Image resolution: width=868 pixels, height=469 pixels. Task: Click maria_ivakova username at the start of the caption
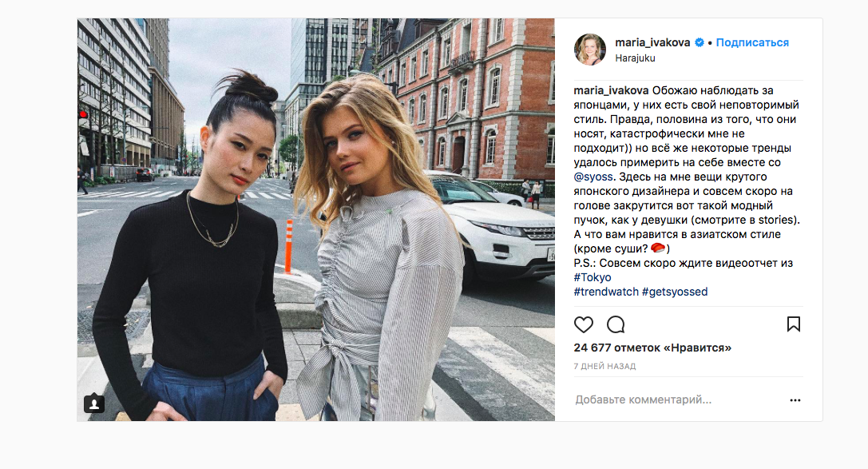(611, 90)
